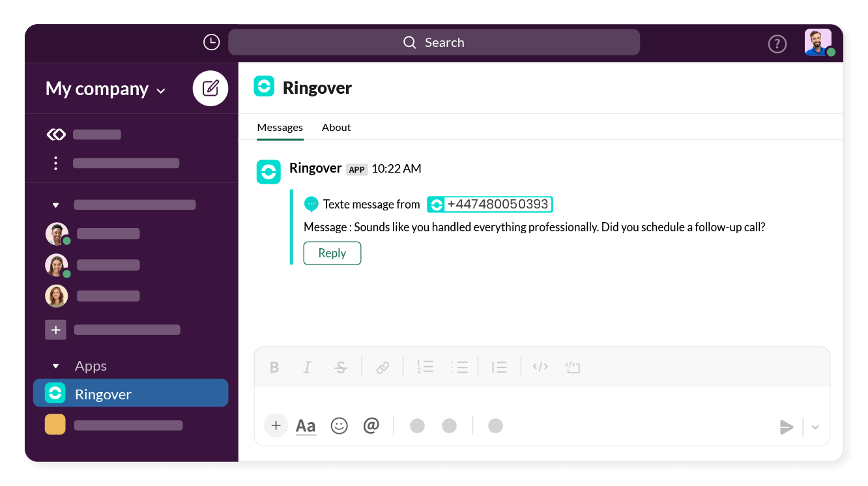Toggle the code block formatting
Viewport: 868px width, 486px height.
[x=573, y=367]
